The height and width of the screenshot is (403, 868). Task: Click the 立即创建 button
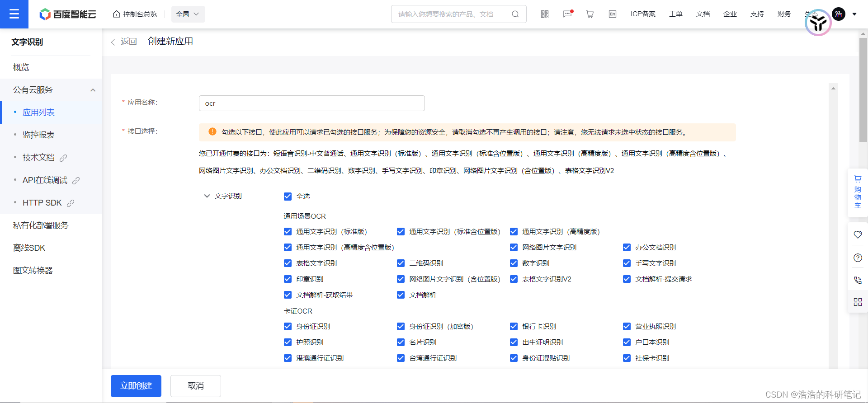136,386
